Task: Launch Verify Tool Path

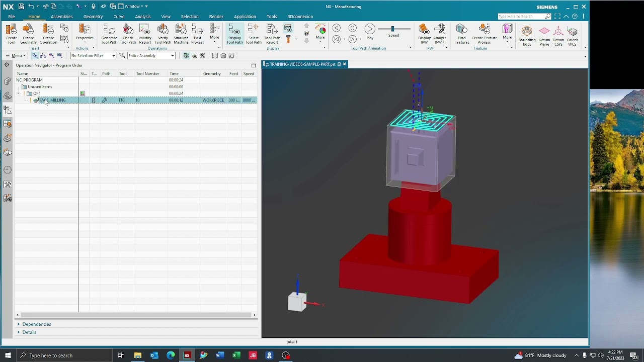Action: 163,33
